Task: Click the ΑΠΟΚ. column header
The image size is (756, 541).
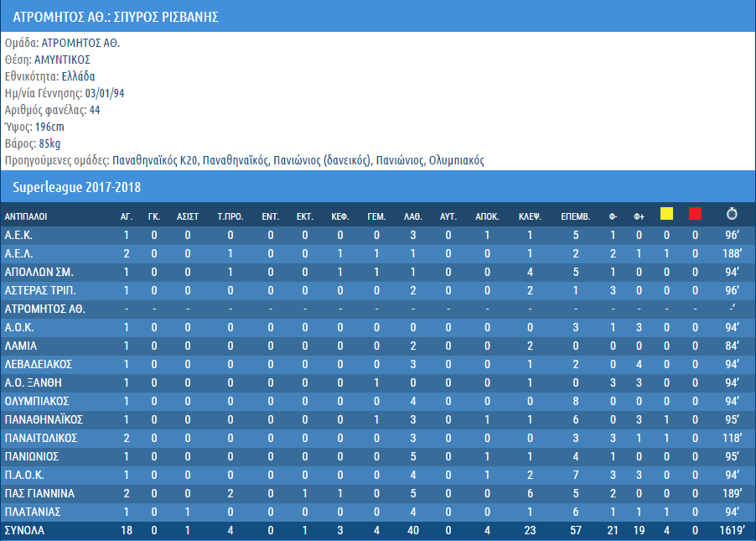Action: click(x=487, y=216)
